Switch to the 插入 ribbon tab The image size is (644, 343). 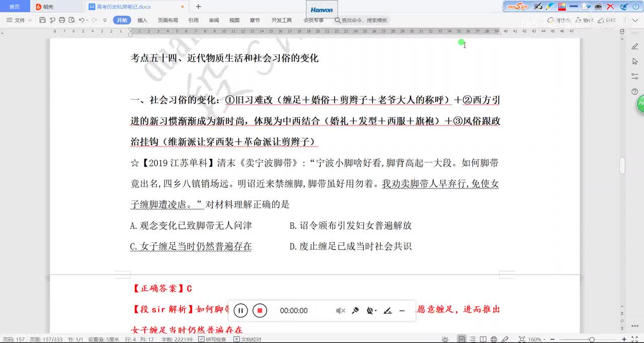(x=142, y=20)
